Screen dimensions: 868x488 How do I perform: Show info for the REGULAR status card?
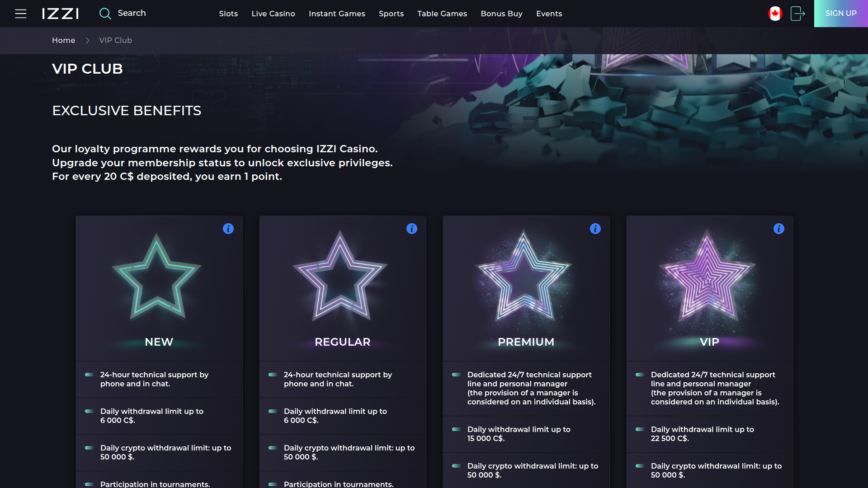412,229
